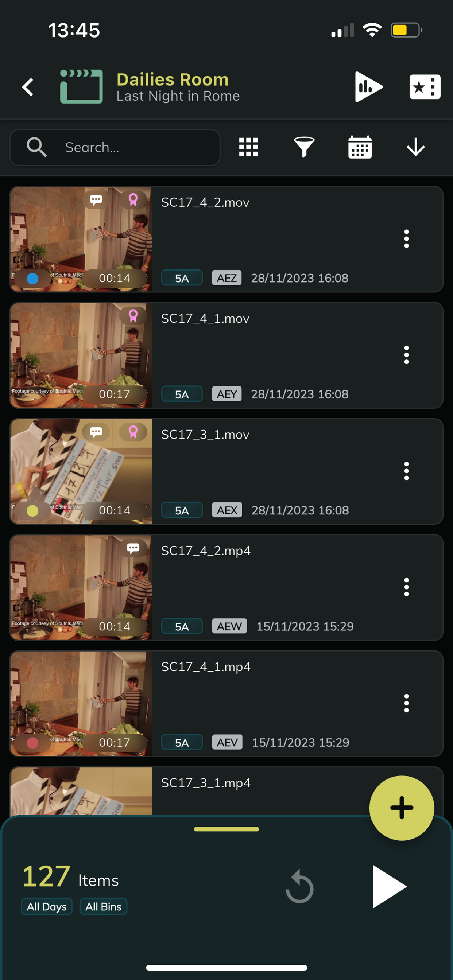The image size is (453, 980).
Task: Open the funnel filter icon
Action: (304, 147)
